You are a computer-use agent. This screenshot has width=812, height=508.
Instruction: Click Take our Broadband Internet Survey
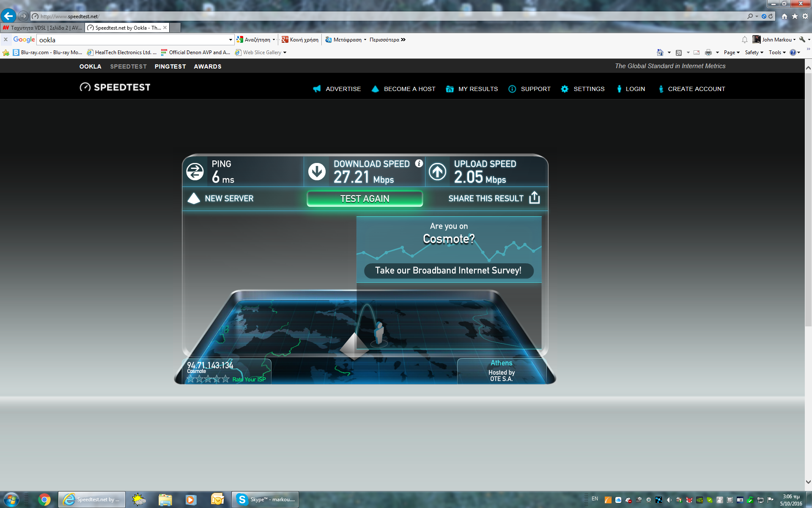pyautogui.click(x=448, y=271)
